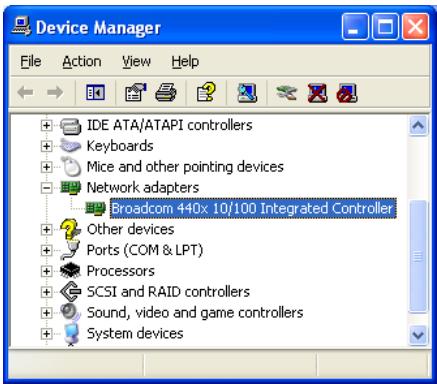Select "IDE ATA/ATAPI controllers" text

tap(169, 125)
